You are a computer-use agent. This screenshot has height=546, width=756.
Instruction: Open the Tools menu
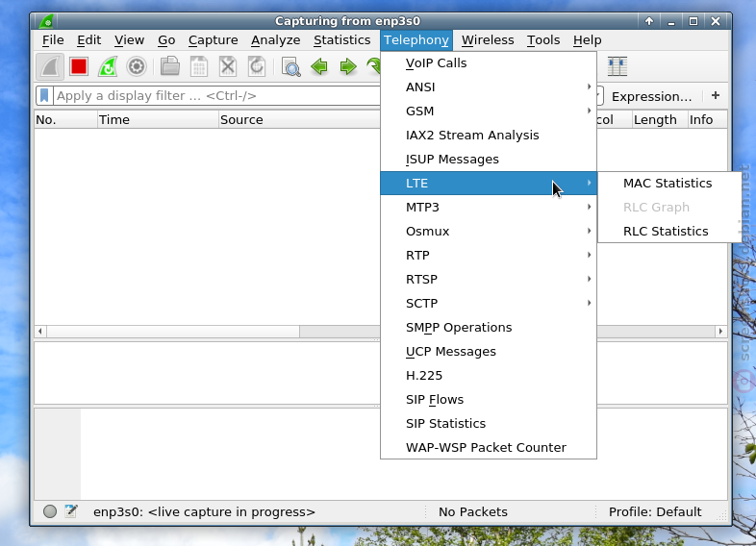pos(543,40)
